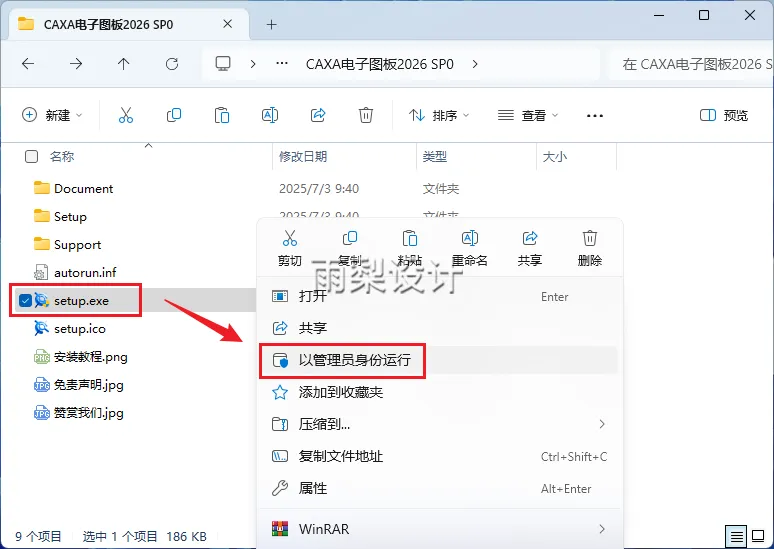The image size is (774, 549).
Task: Expand chevron after CAXA电子图板2026 SP0 in address bar
Action: [x=475, y=64]
